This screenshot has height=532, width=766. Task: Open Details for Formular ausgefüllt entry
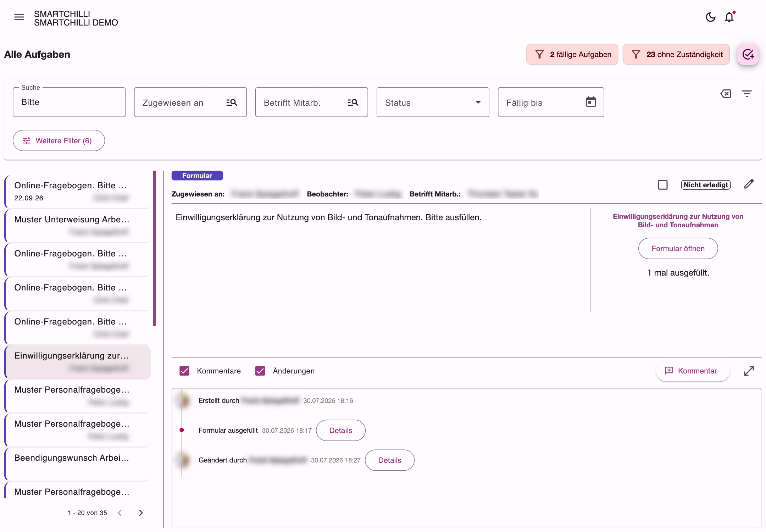click(341, 431)
